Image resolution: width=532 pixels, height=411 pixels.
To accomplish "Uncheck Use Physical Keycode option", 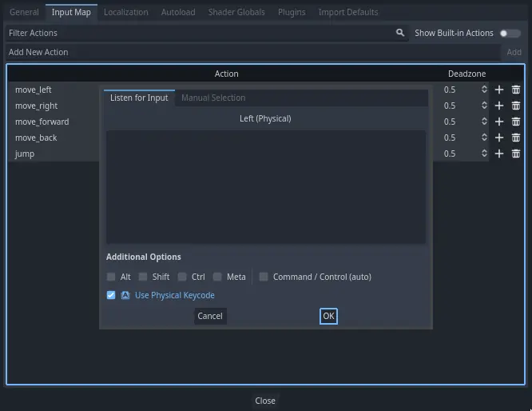I will click(x=111, y=295).
